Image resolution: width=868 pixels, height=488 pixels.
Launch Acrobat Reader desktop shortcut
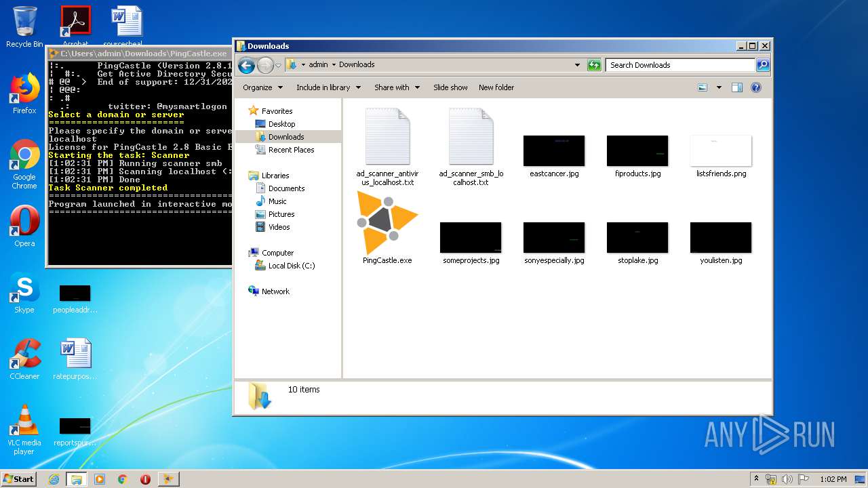[x=75, y=26]
